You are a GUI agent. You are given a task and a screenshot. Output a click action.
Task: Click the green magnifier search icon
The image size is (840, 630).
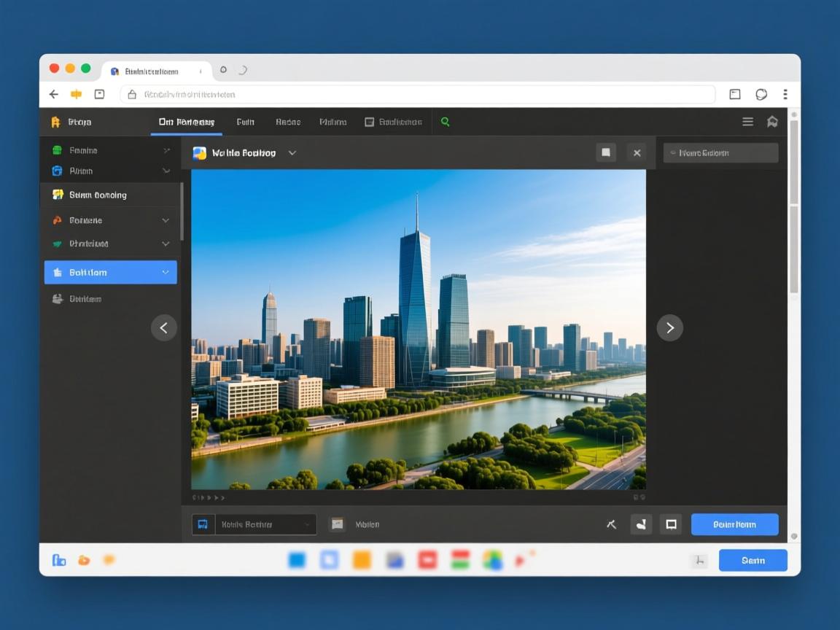pyautogui.click(x=446, y=122)
